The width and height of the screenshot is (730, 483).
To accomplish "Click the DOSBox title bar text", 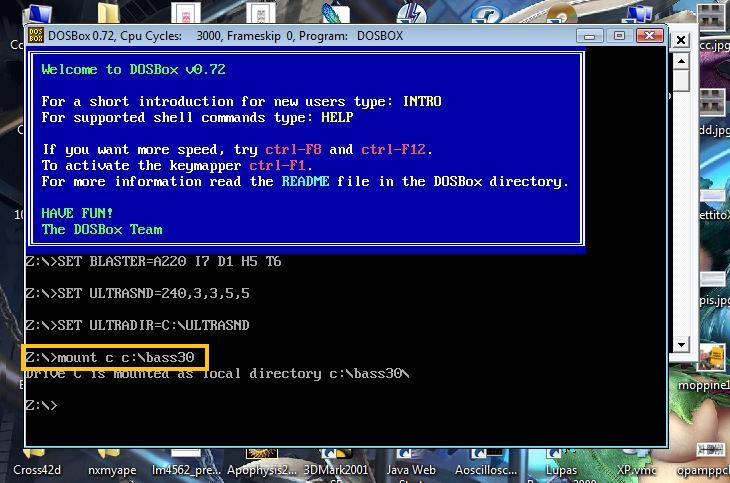I will coord(225,36).
